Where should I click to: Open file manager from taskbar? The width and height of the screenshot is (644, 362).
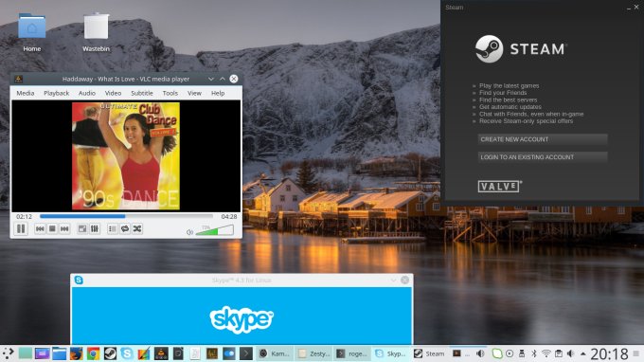coord(59,353)
